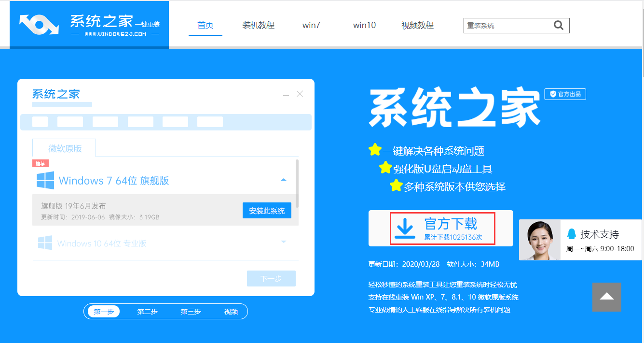Click the 技术支持 link
This screenshot has width=644, height=343.
(x=599, y=234)
